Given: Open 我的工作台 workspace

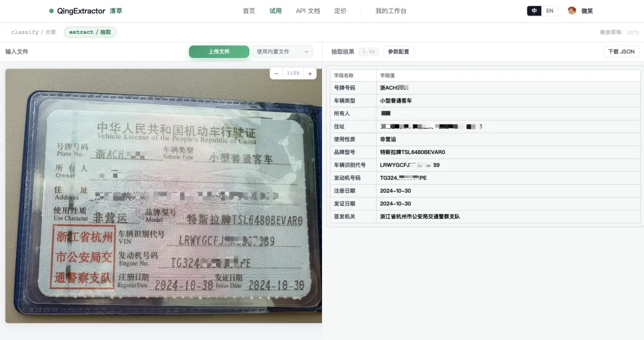Looking at the screenshot, I should (391, 11).
